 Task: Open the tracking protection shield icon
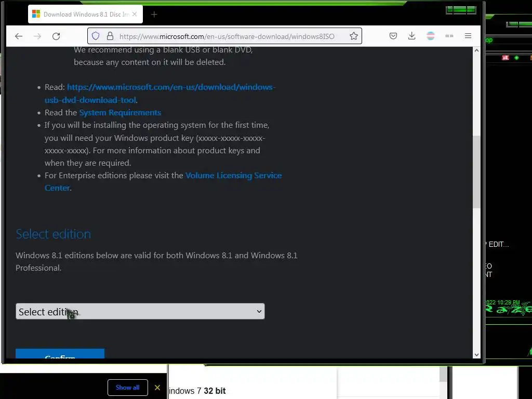point(96,36)
